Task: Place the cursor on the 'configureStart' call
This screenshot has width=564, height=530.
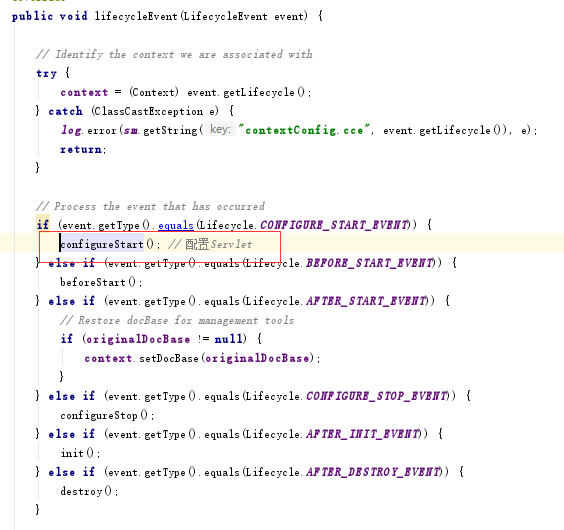Action: pyautogui.click(x=102, y=244)
